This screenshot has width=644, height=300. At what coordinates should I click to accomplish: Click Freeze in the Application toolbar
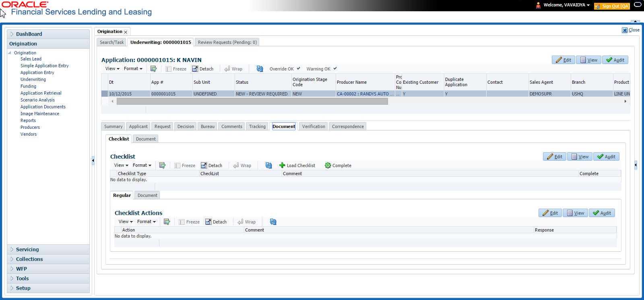pos(176,69)
